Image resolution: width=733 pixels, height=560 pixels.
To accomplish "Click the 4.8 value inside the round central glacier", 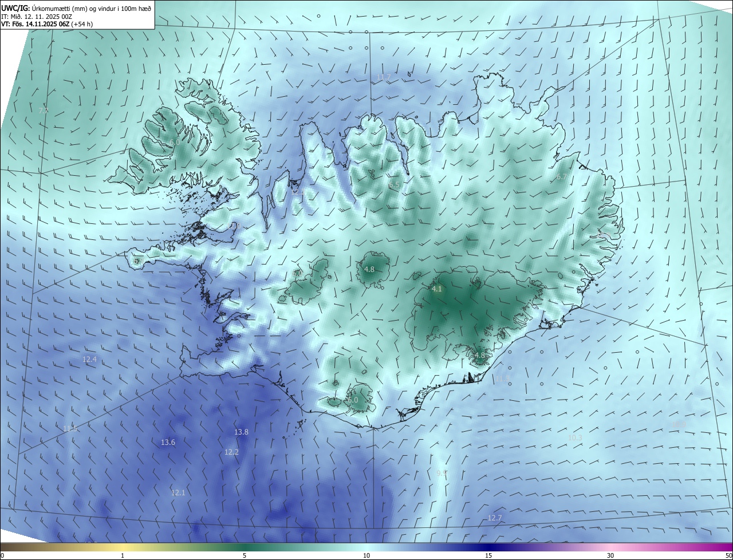I will pyautogui.click(x=369, y=269).
